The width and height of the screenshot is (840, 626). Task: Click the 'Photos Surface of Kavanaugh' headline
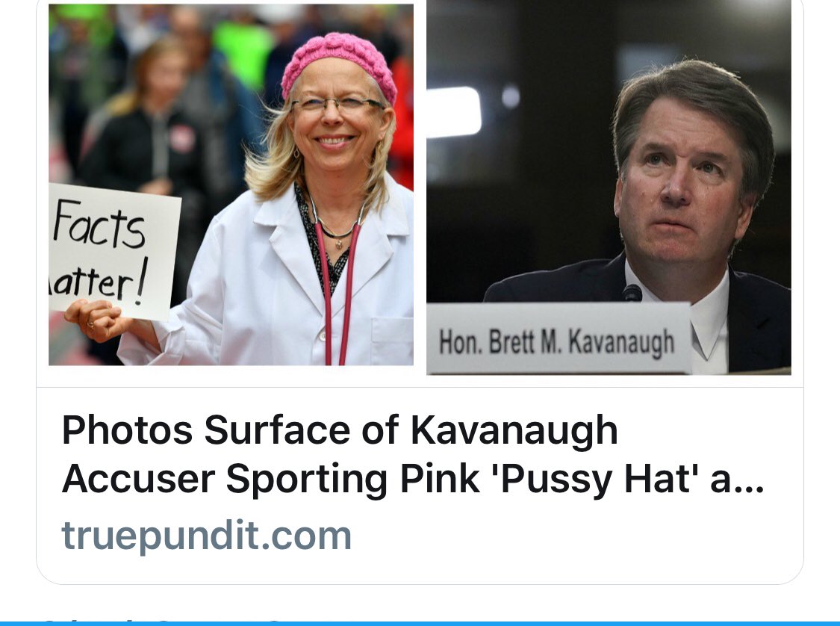point(340,430)
